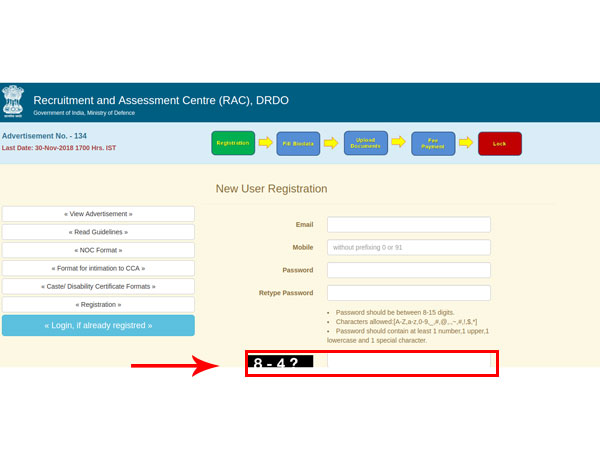Focus the Retype Password input field
This screenshot has height=450, width=600.
pos(409,293)
